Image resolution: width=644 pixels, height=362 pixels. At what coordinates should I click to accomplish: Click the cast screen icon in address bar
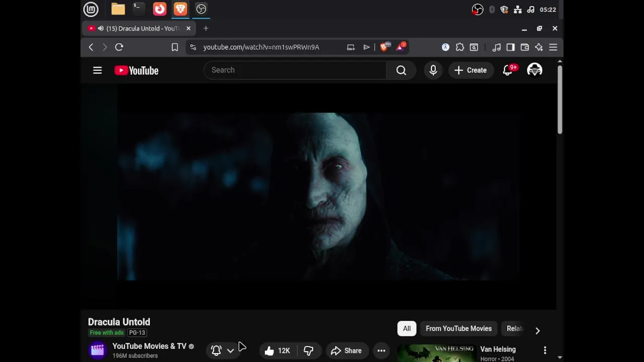pos(351,47)
